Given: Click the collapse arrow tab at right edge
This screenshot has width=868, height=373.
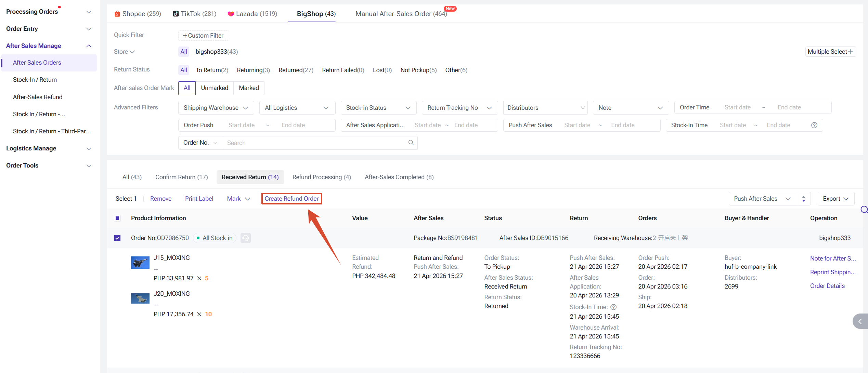Looking at the screenshot, I should [x=860, y=321].
